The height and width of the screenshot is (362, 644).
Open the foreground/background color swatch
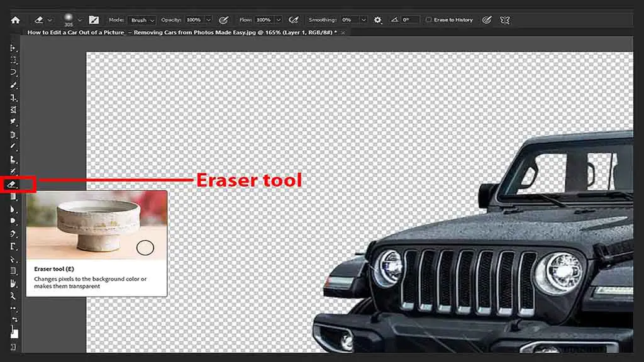pyautogui.click(x=14, y=332)
